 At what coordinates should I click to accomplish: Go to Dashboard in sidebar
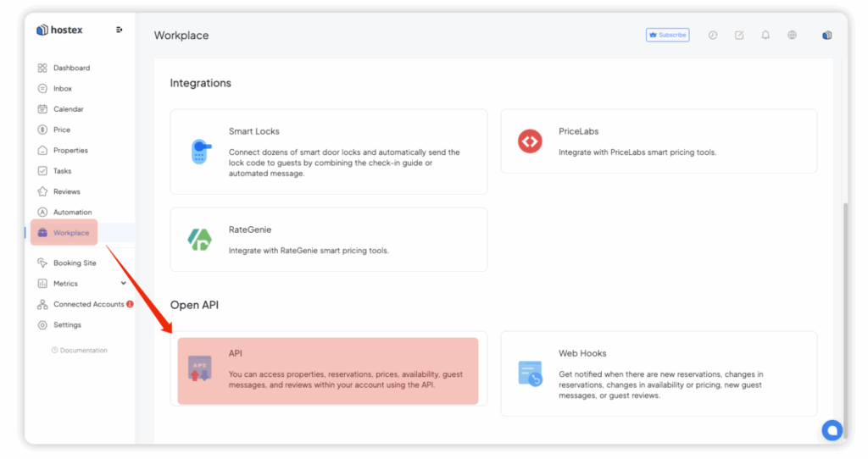pos(71,68)
